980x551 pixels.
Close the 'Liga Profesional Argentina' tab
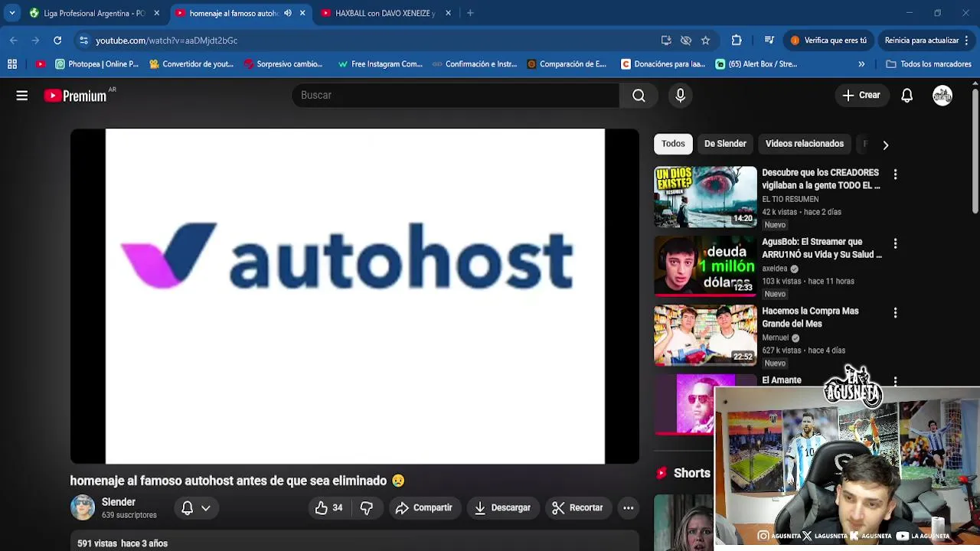157,13
